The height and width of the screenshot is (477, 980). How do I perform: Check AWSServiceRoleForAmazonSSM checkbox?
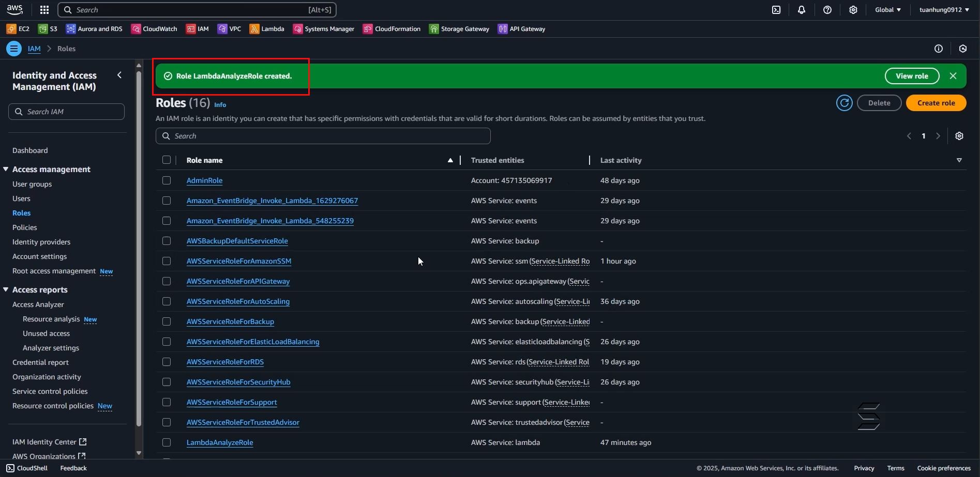tap(167, 261)
